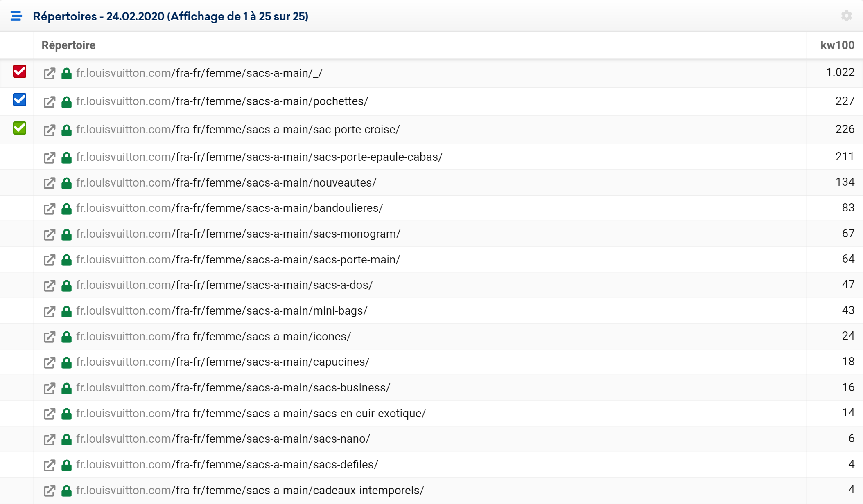
Task: Open external link icon for mini-bags row
Action: click(x=50, y=311)
